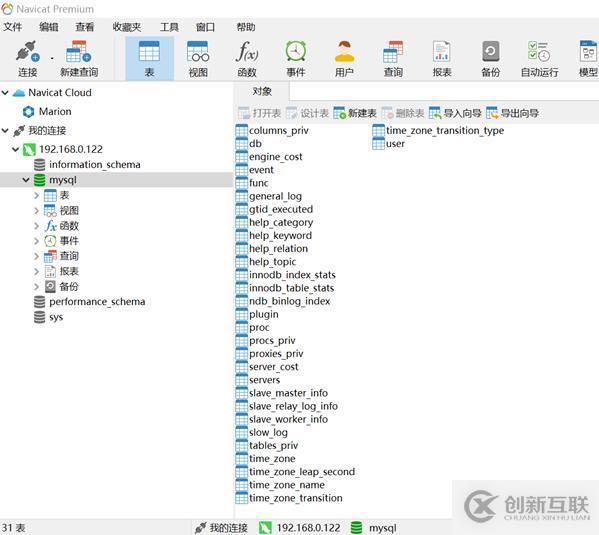Launch the Export Wizard (导出向导)
This screenshot has width=599, height=535.
[x=512, y=113]
